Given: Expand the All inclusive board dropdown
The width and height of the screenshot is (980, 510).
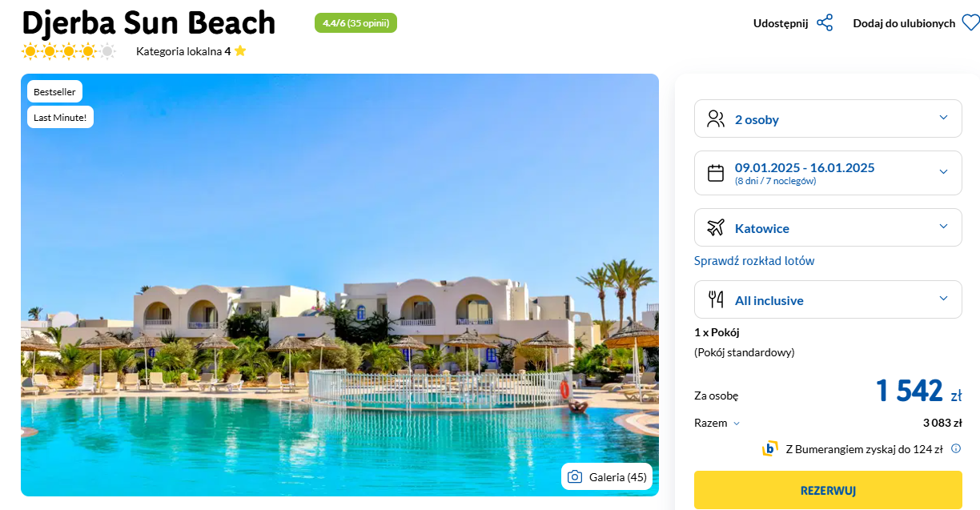Looking at the screenshot, I should point(828,299).
